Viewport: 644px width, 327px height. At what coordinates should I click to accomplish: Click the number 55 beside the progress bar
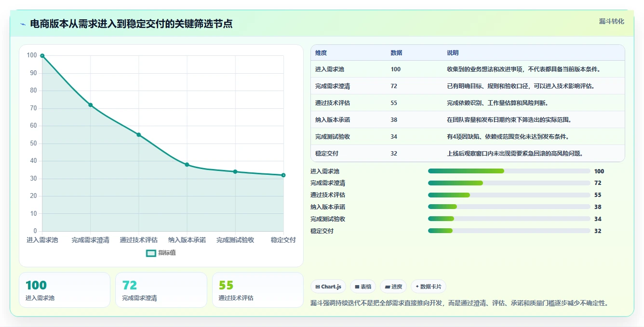(x=598, y=195)
